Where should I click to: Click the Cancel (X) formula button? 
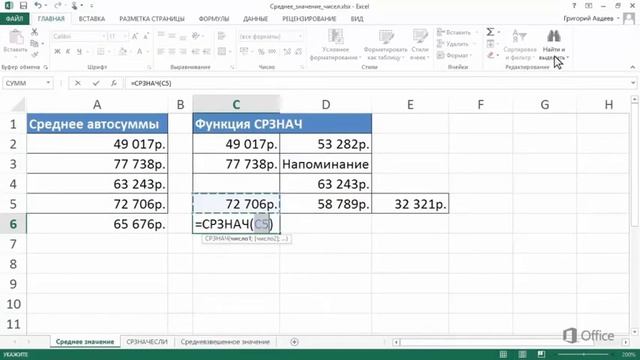(x=78, y=83)
